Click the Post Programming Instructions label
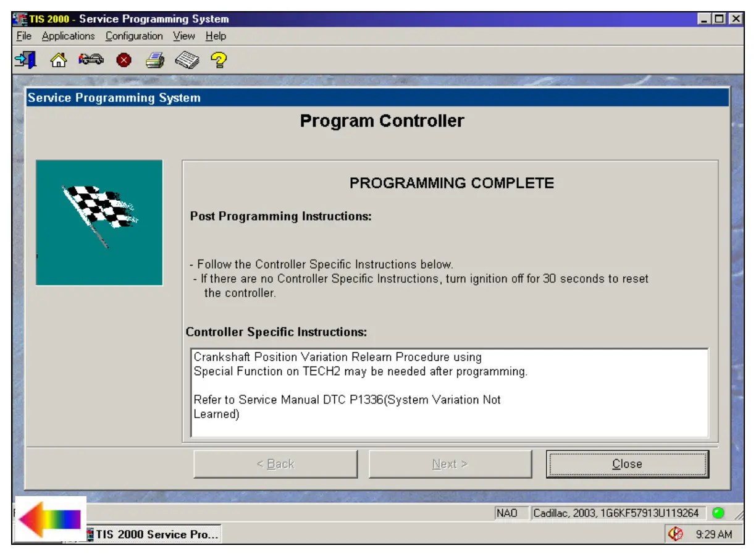This screenshot has width=756, height=556. click(281, 216)
